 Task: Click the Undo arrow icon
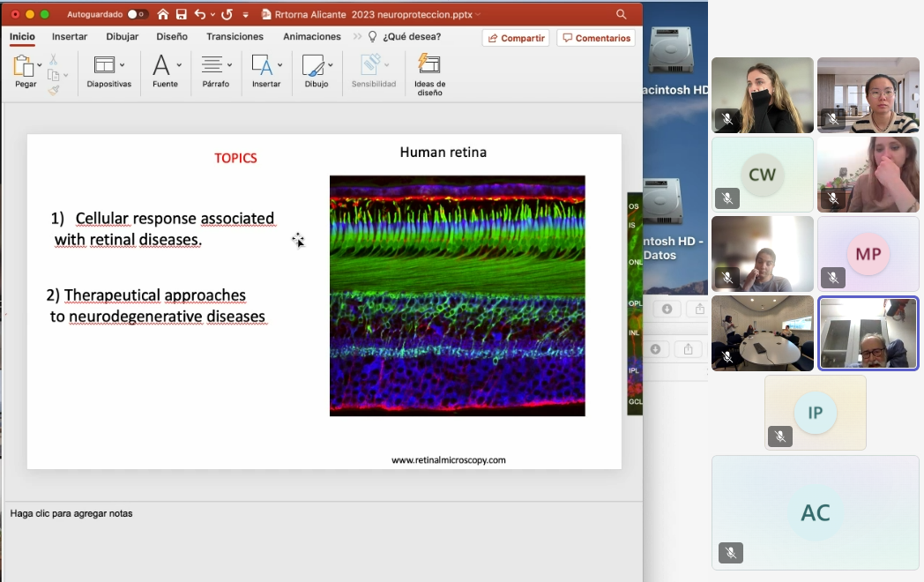(x=199, y=14)
